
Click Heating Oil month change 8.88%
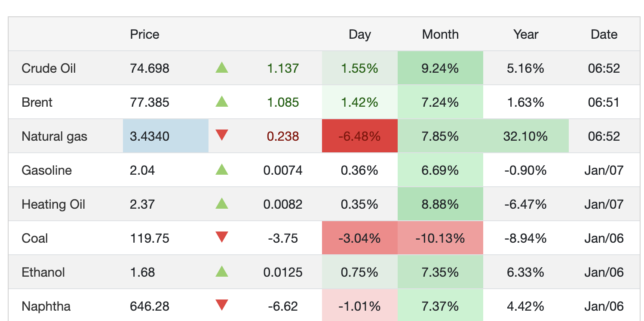click(x=440, y=204)
